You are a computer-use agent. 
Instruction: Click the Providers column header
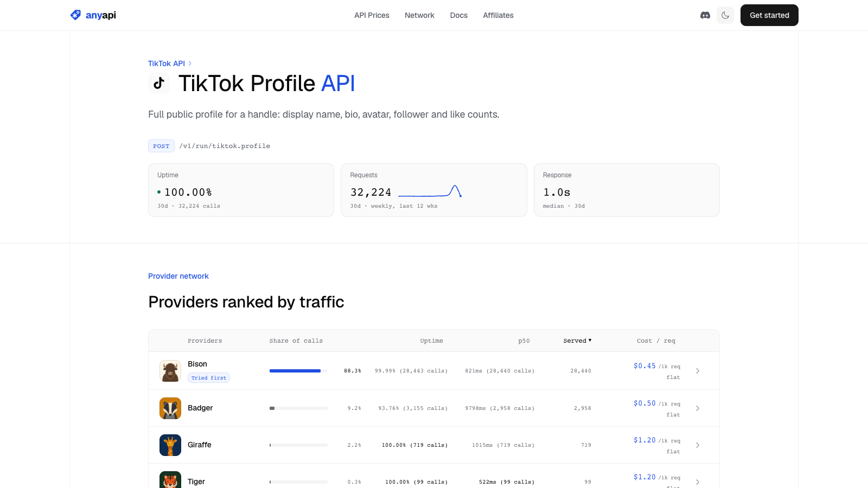point(205,341)
